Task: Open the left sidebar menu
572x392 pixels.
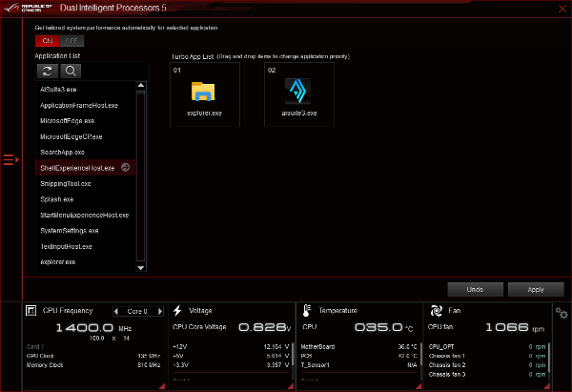Action: (10, 159)
